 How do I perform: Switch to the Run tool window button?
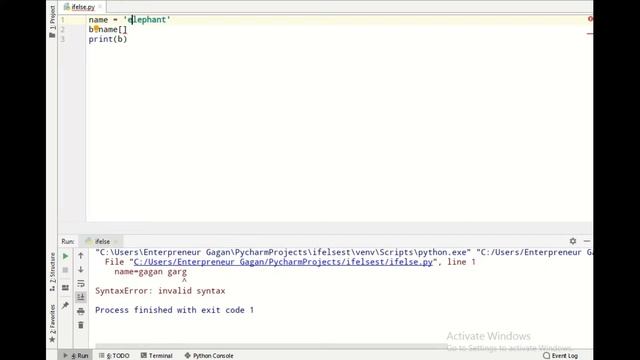pyautogui.click(x=76, y=356)
